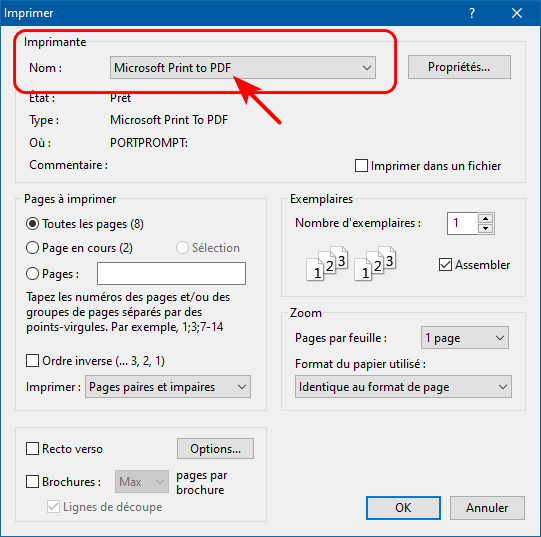This screenshot has width=541, height=537.
Task: Click the collated pages illustration icon
Action: point(351,264)
